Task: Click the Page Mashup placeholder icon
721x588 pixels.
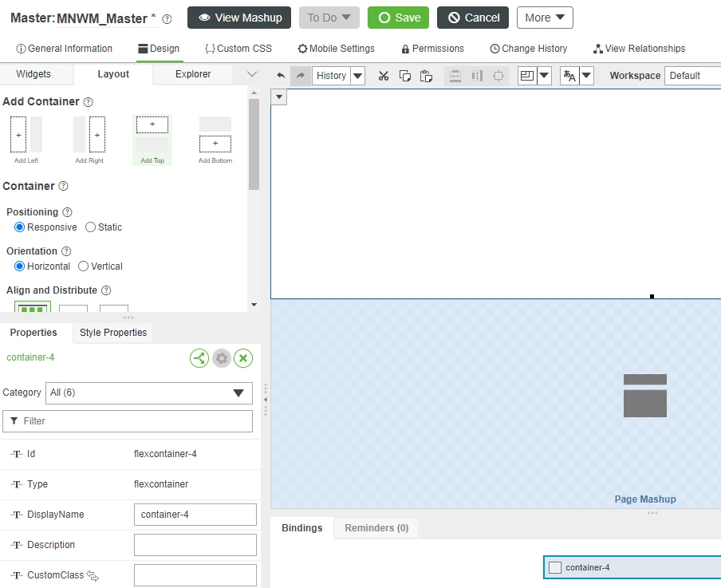Action: coord(645,396)
